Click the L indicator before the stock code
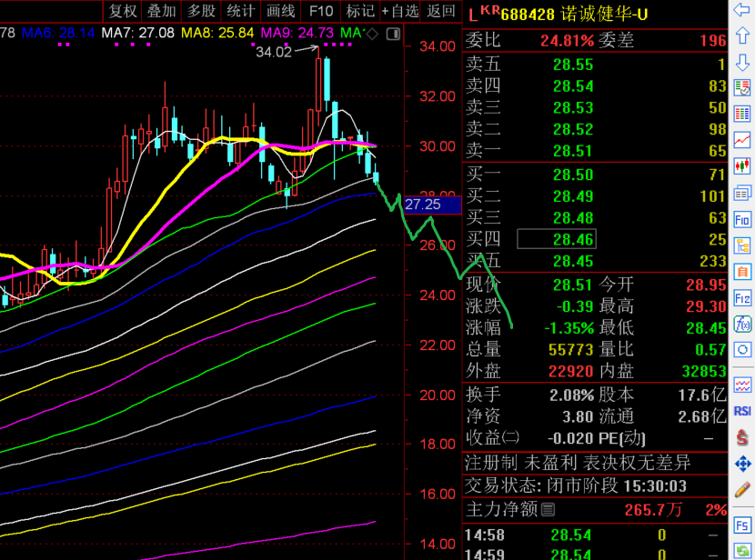This screenshot has height=560, width=755. click(x=473, y=15)
